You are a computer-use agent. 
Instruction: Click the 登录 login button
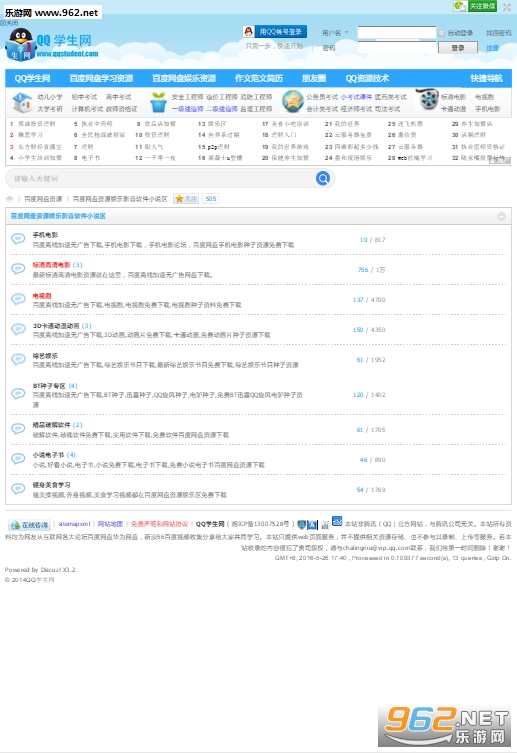pos(458,48)
